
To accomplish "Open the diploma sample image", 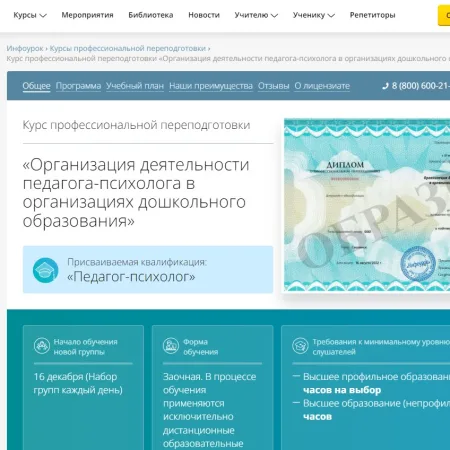I will tap(367, 205).
